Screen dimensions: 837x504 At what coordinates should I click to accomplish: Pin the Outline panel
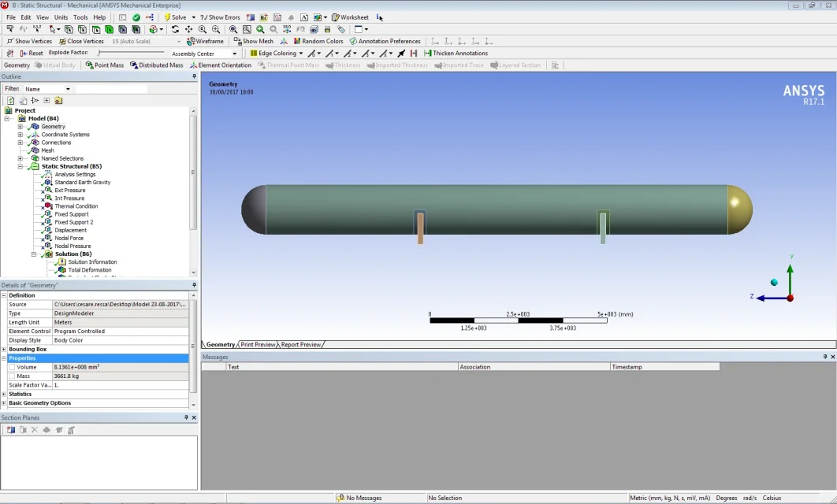194,77
